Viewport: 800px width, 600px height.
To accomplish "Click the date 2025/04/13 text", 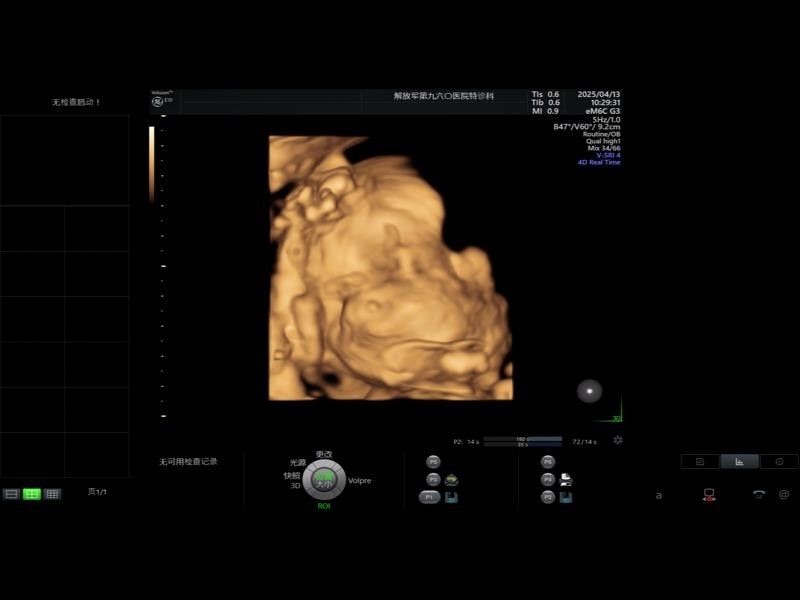I will [x=598, y=94].
